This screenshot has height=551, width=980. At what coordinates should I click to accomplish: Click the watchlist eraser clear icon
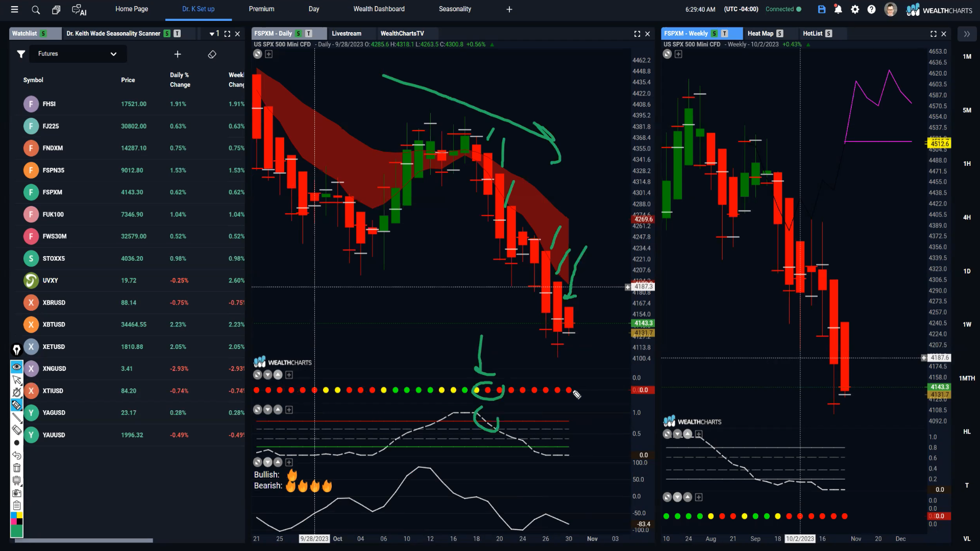click(212, 54)
